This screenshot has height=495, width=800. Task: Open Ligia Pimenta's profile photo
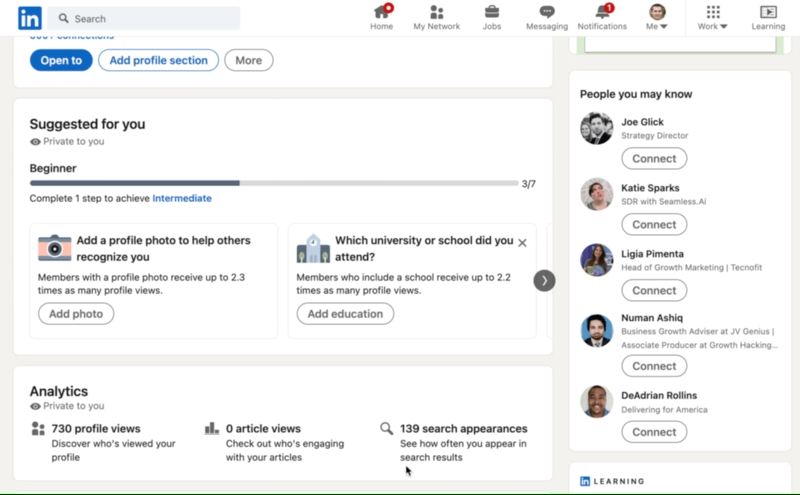[x=596, y=260]
